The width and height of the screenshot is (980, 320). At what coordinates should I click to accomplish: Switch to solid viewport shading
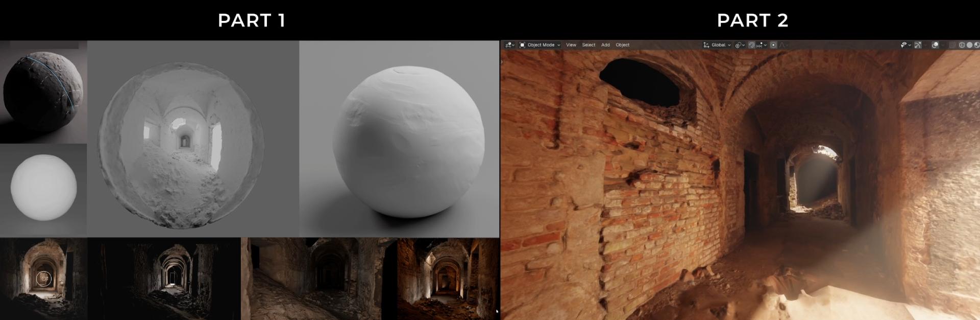coord(969,45)
